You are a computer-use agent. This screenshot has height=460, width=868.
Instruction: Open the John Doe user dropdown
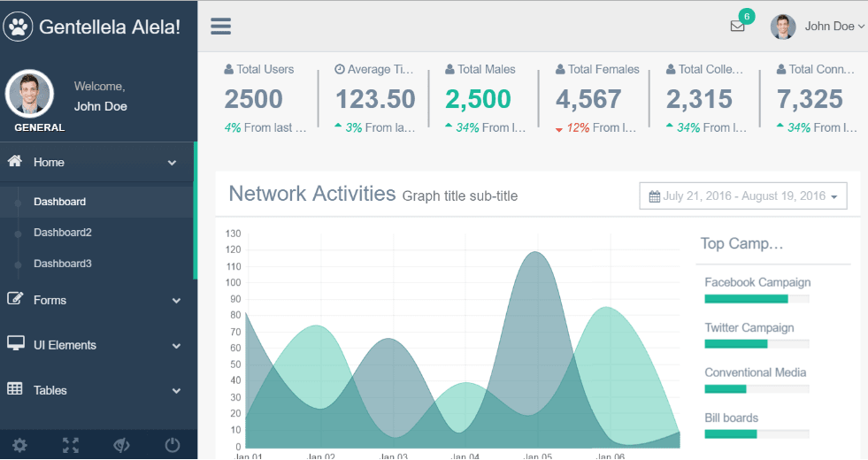pyautogui.click(x=818, y=27)
